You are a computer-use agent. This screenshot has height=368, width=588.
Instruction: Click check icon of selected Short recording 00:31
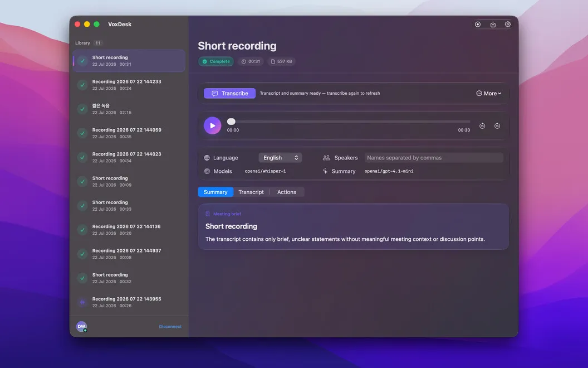82,61
